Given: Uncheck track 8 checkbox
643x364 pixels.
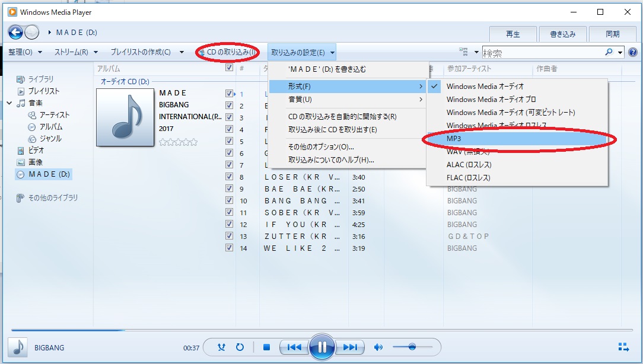Looking at the screenshot, I should pyautogui.click(x=229, y=177).
